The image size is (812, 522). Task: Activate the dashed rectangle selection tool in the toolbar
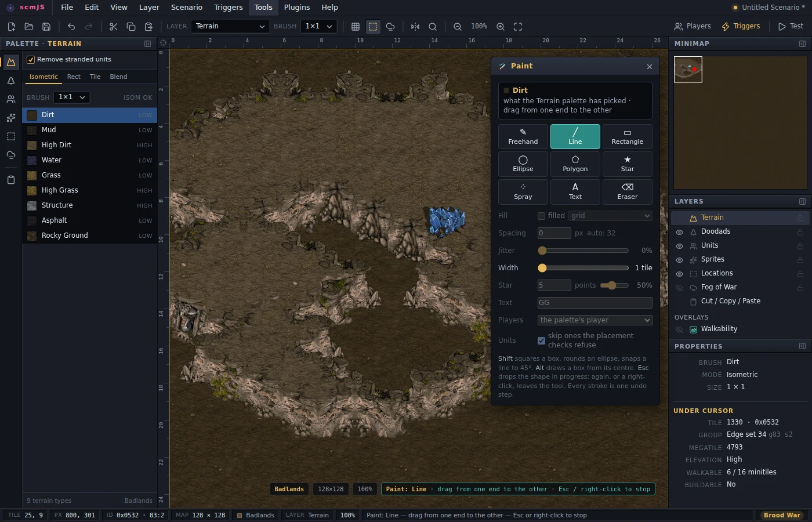point(373,27)
